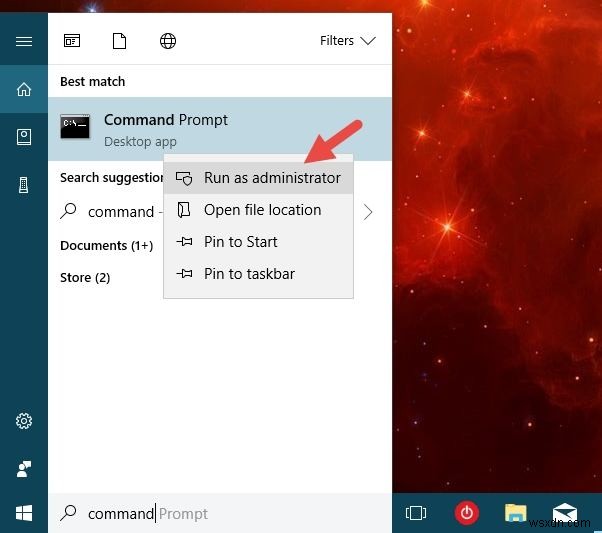Open File Explorer from the taskbar
The height and width of the screenshot is (533, 602).
(516, 513)
